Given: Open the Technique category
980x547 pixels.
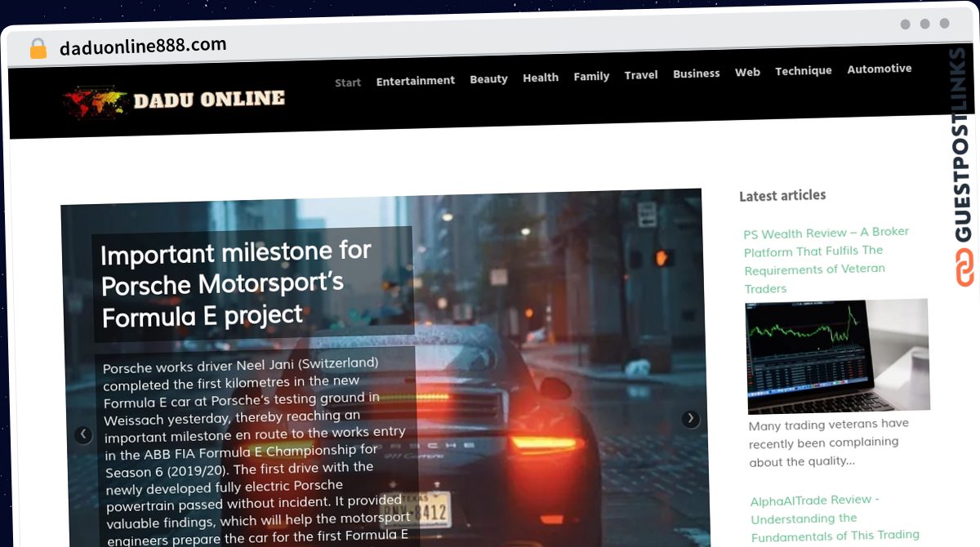Looking at the screenshot, I should [804, 71].
